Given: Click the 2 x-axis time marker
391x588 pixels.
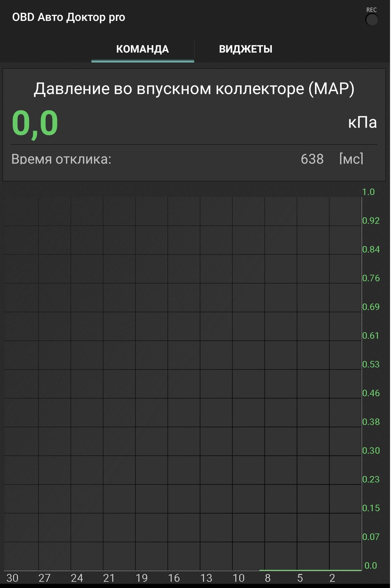Looking at the screenshot, I should [x=332, y=578].
